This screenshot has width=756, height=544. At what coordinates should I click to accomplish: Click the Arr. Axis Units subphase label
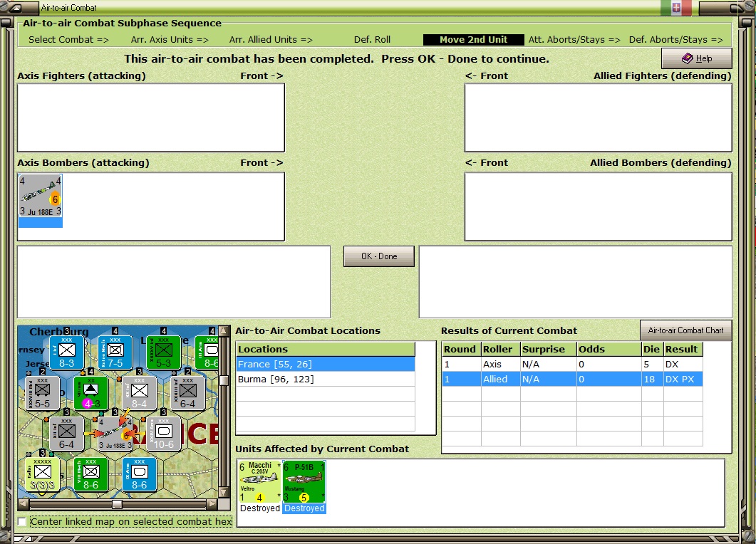point(170,39)
